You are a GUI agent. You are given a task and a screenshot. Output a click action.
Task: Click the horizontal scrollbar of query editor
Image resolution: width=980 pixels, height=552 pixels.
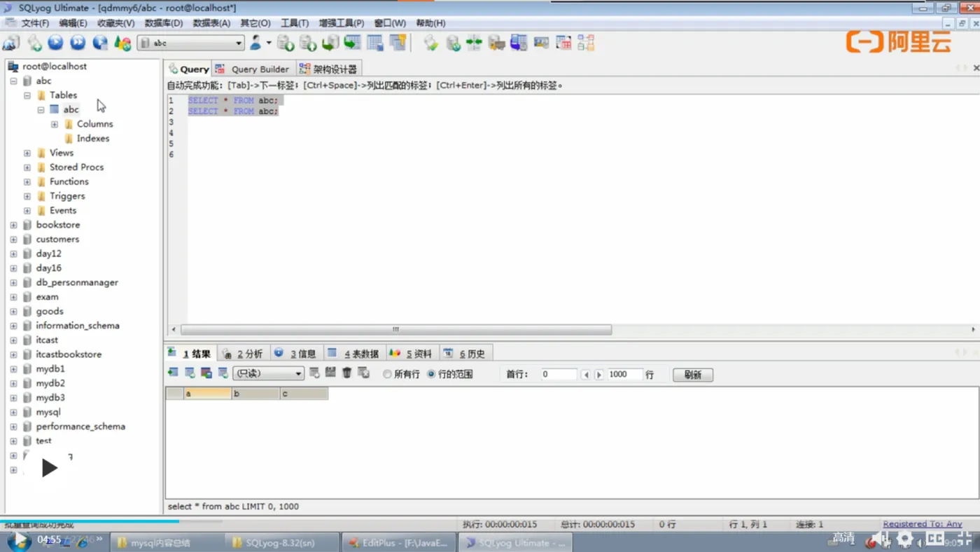click(x=396, y=329)
